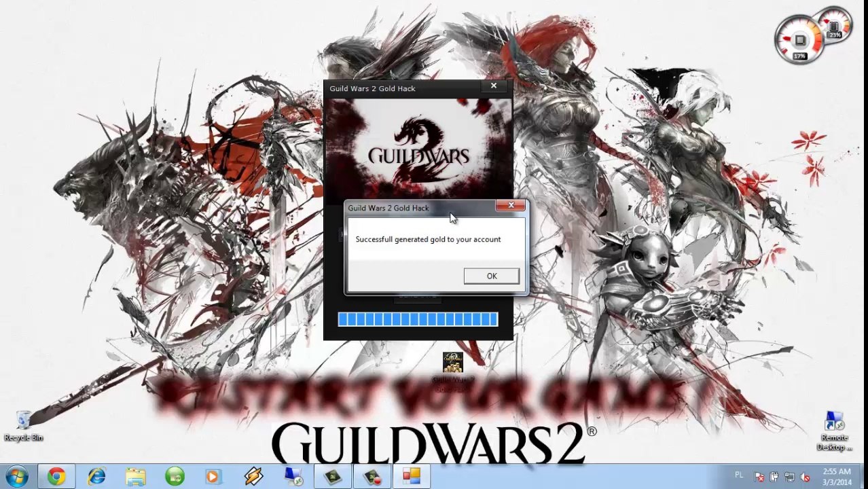Screen dimensions: 868x489
Task: Click the 'Successfull generated gold to your account' text
Action: 428,239
